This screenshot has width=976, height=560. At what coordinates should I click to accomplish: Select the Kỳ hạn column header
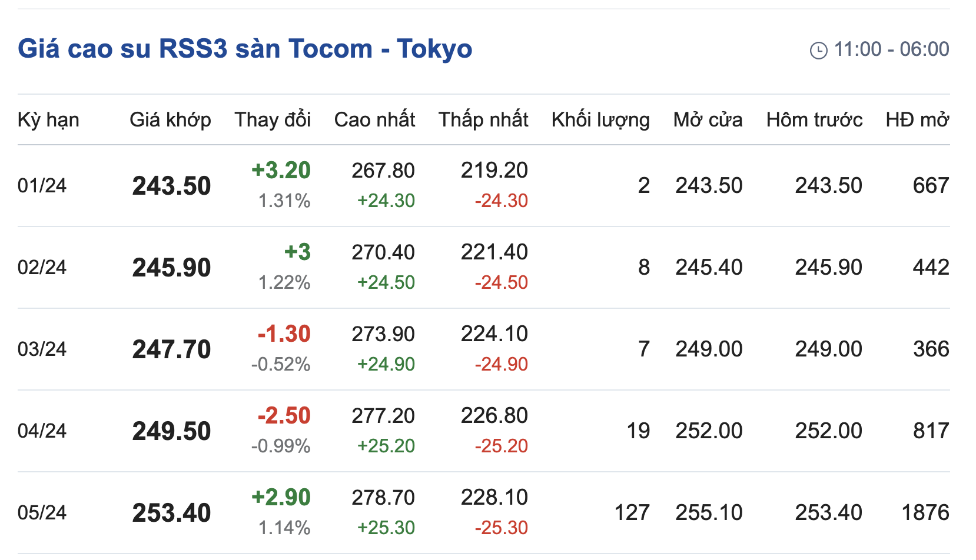click(x=48, y=120)
